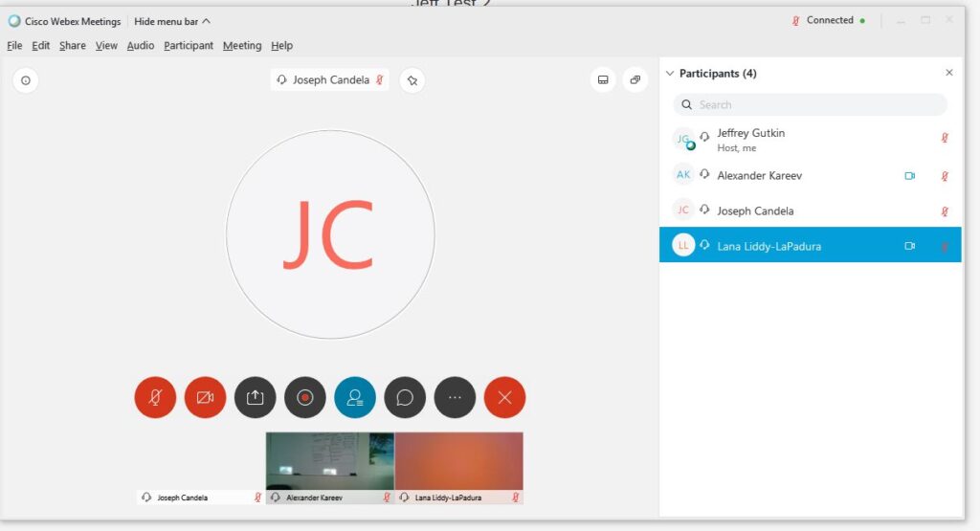Collapse the Hide menu bar chevron
This screenshot has height=531, width=980.
(207, 21)
